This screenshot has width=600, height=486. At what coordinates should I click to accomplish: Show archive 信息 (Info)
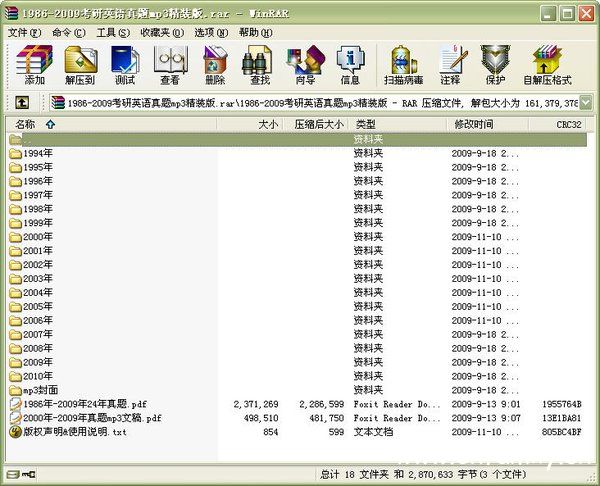349,64
